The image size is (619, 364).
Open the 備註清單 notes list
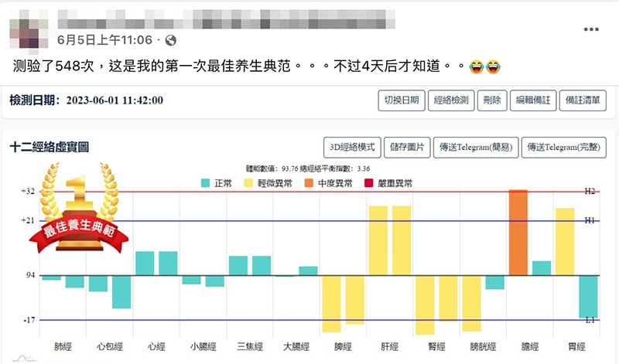[585, 100]
